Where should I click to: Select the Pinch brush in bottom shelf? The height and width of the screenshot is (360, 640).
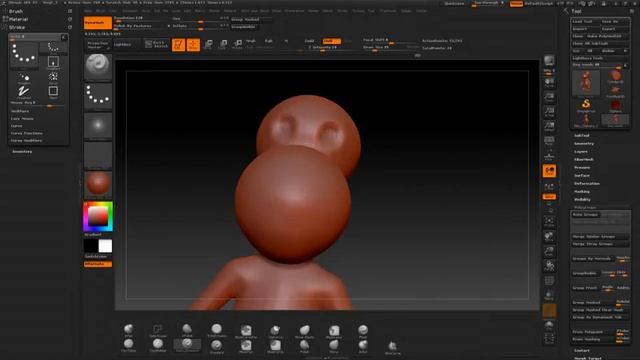coord(363,330)
